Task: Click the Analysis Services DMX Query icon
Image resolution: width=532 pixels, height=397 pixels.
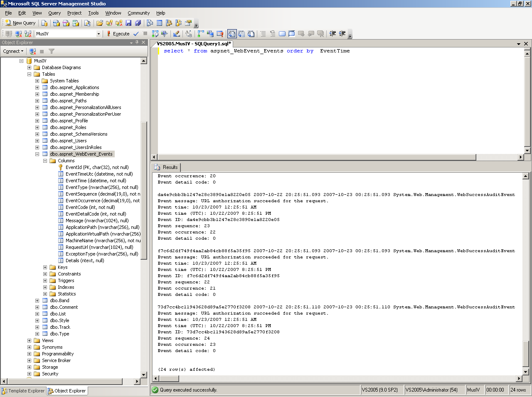Action: [66, 23]
